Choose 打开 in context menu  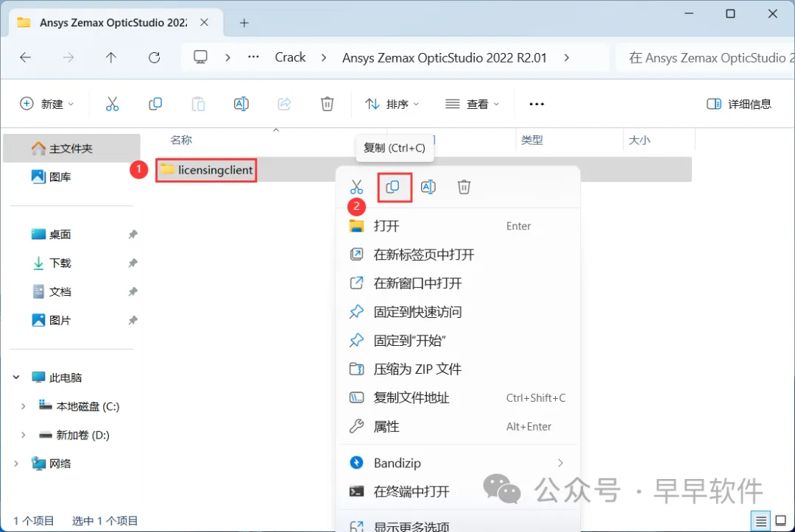tap(458, 226)
